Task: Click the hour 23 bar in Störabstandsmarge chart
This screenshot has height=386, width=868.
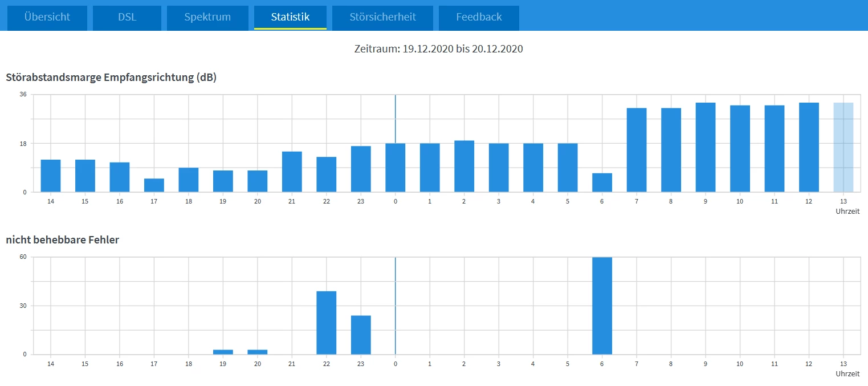Action: [361, 169]
